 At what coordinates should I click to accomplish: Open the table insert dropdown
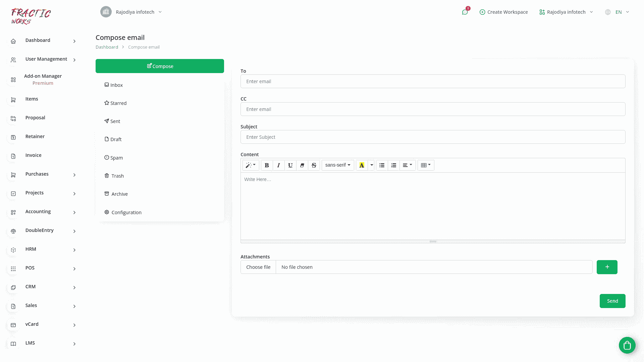point(426,165)
